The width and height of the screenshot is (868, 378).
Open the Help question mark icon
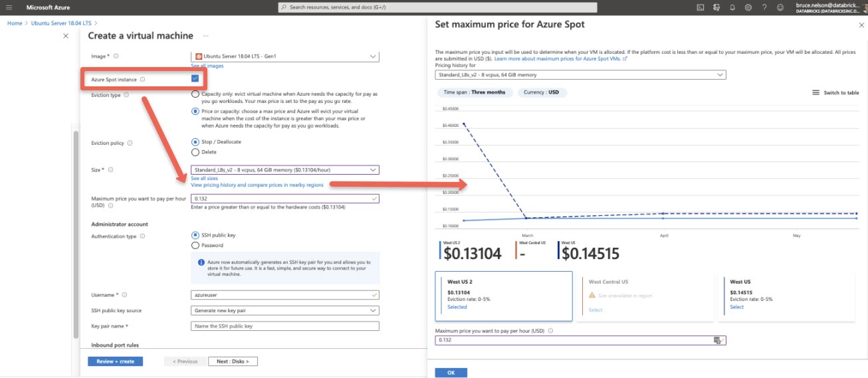coord(764,7)
